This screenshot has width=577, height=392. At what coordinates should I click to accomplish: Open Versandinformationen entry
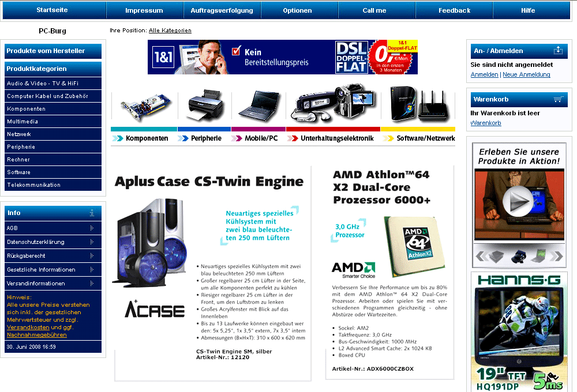(x=53, y=284)
